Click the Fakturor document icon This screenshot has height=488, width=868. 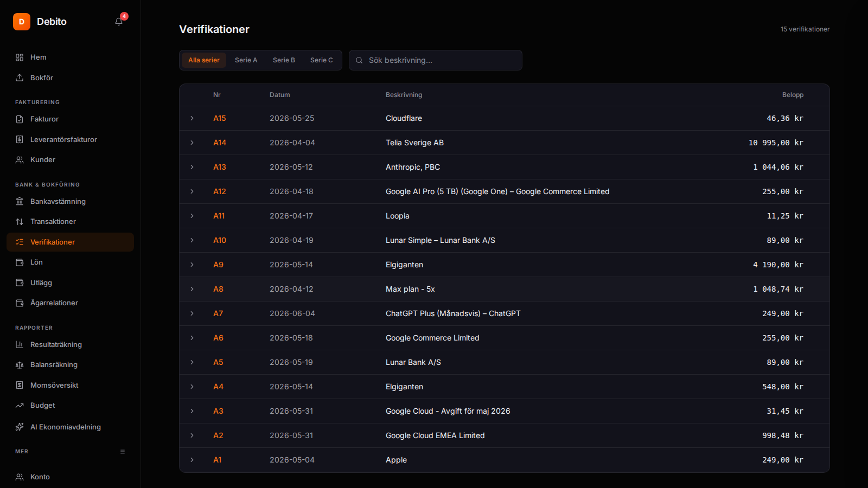tap(20, 119)
